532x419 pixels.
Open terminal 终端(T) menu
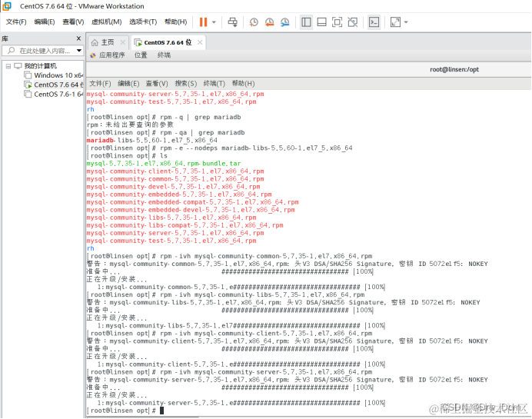214,84
